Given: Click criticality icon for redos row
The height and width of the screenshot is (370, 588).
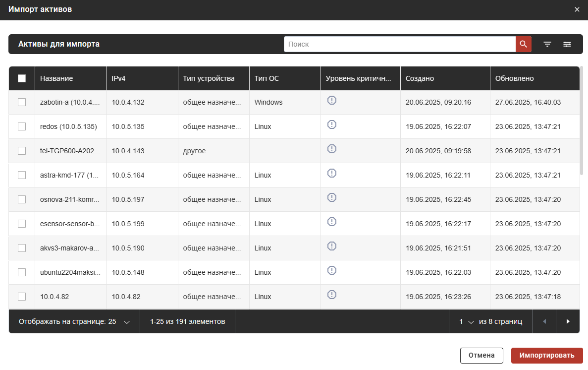Looking at the screenshot, I should (x=332, y=124).
